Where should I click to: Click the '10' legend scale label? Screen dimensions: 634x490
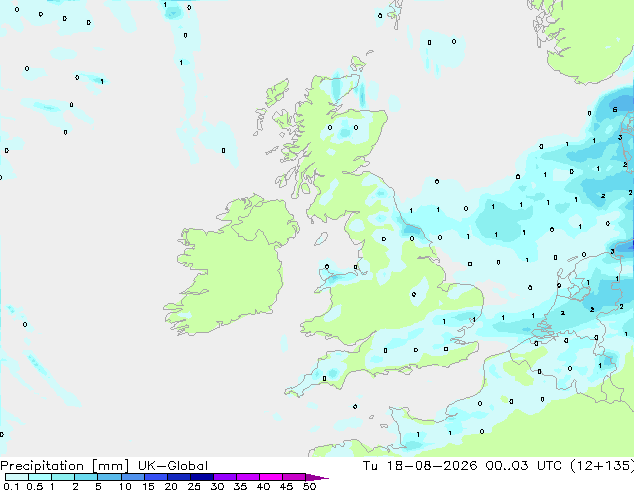click(x=125, y=486)
